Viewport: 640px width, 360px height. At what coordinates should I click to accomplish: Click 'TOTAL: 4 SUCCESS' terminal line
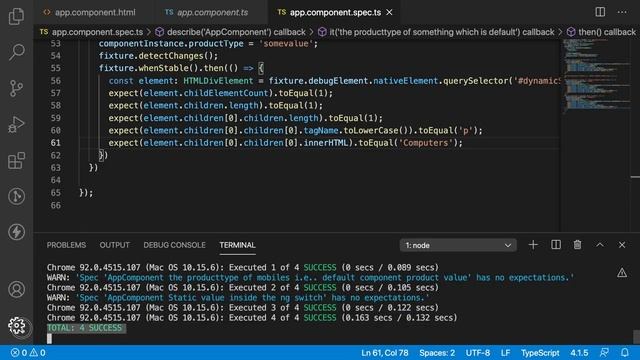[x=84, y=328]
